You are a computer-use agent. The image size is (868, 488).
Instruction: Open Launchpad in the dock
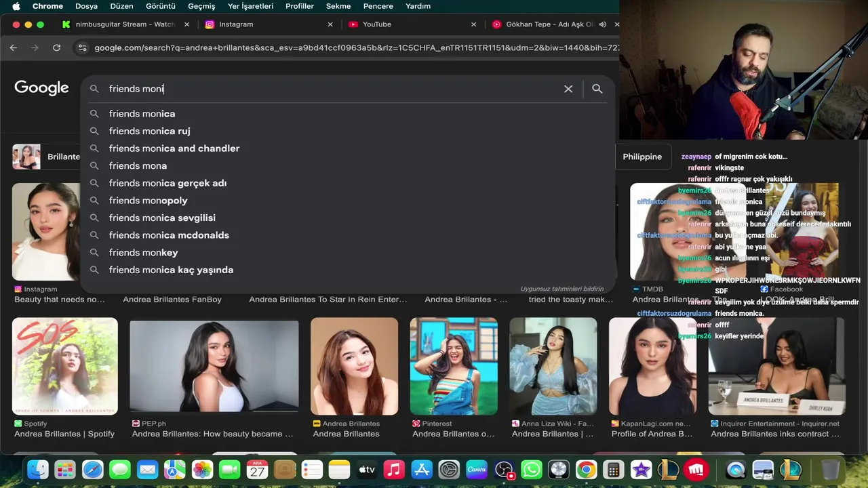tap(65, 470)
